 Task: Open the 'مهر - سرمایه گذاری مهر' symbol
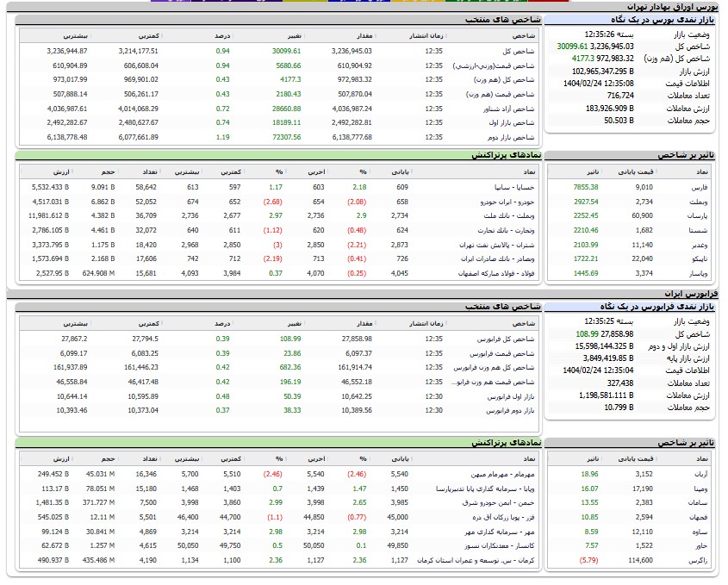(500, 532)
